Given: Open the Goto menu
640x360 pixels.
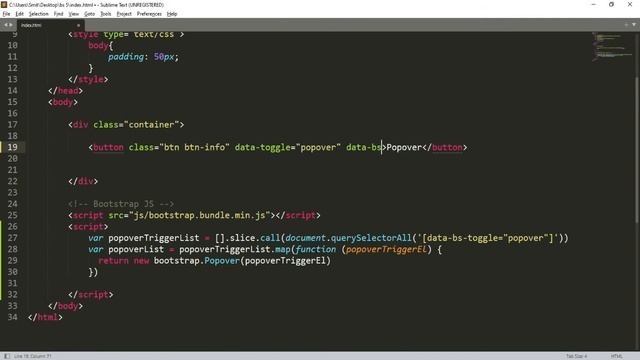Looking at the screenshot, I should (x=89, y=14).
